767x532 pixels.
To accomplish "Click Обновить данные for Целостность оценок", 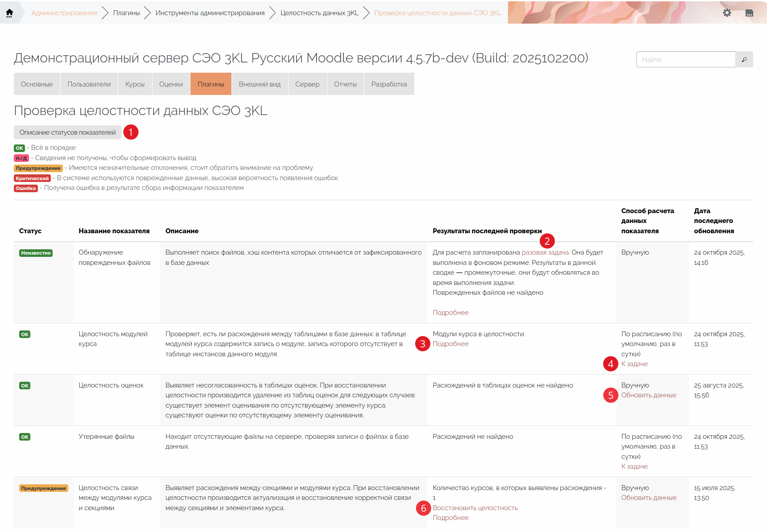I will point(649,395).
